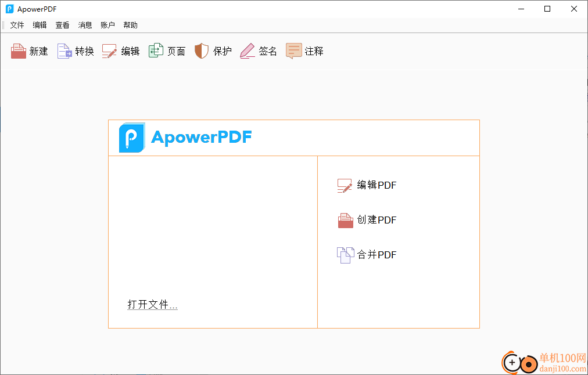588x375 pixels.
Task: Minimize the ApowerPDF window
Action: (x=521, y=9)
